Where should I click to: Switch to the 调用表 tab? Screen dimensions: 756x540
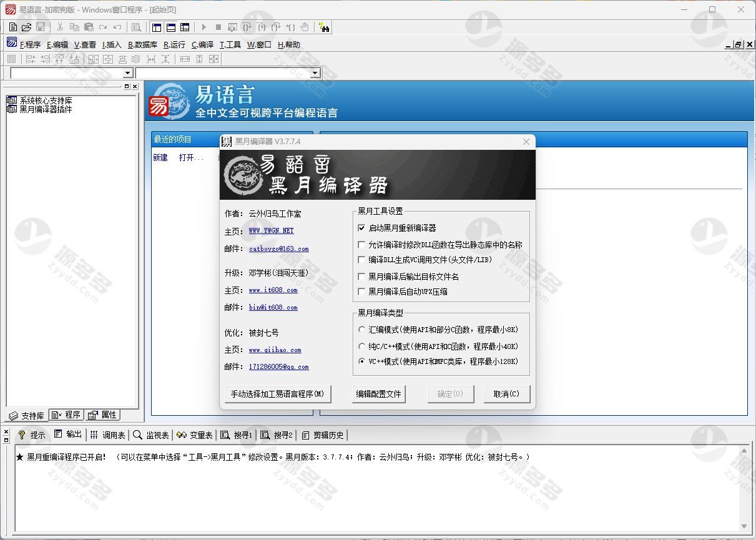109,435
